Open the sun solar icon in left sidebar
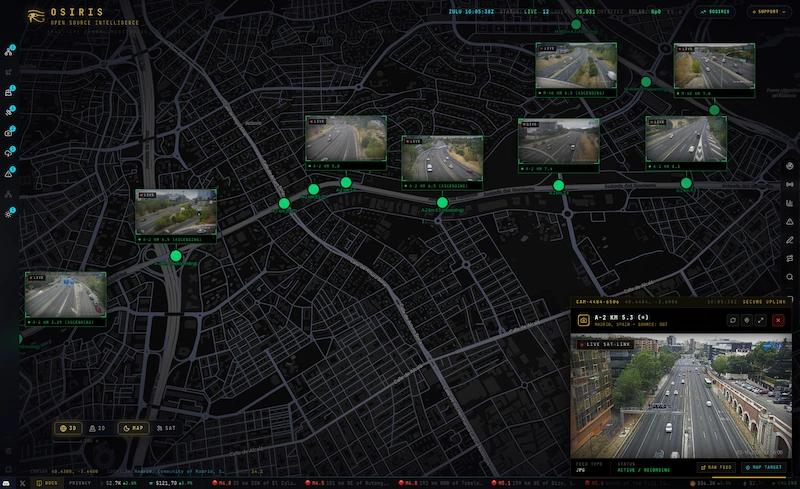The width and height of the screenshot is (800, 489). 9,214
